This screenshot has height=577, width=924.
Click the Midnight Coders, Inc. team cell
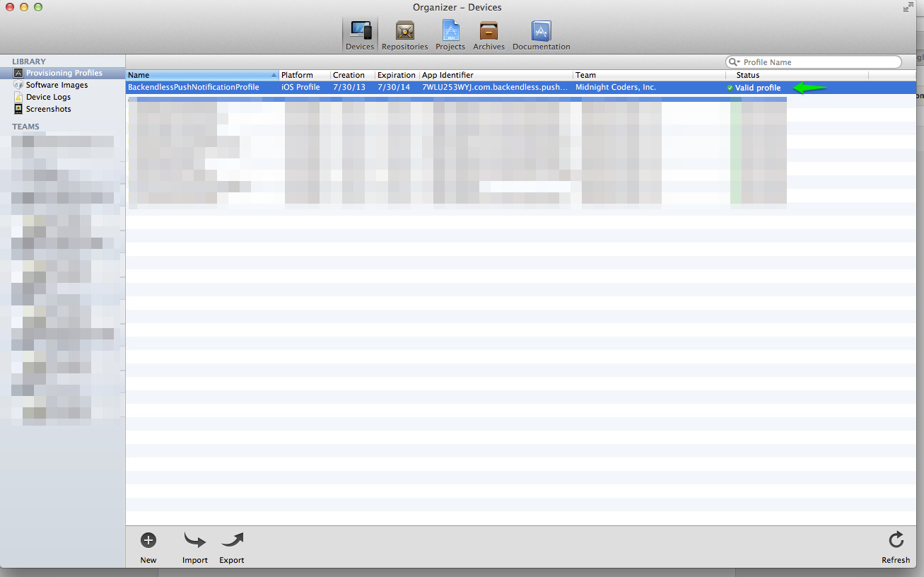(x=616, y=88)
